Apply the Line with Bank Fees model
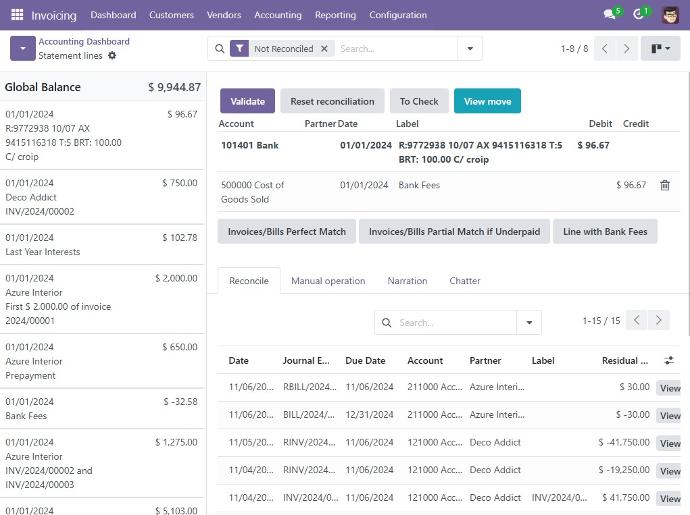Viewport: 690px width, 515px height. pyautogui.click(x=604, y=231)
